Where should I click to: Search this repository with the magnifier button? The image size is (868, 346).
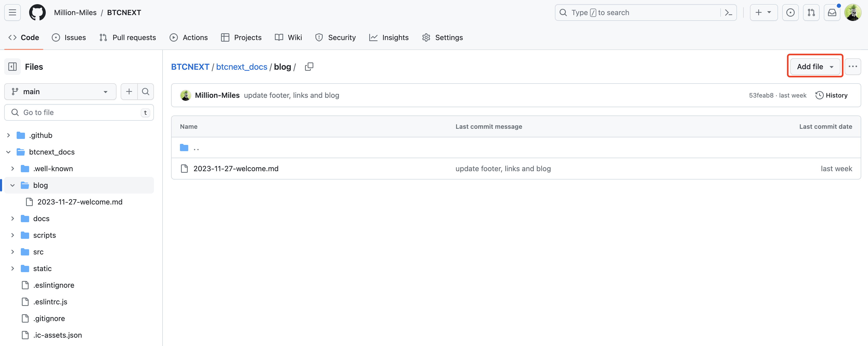click(146, 91)
